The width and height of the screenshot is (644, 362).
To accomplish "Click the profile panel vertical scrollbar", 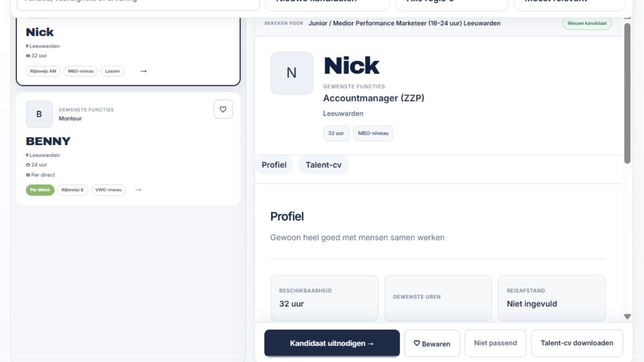I will tap(627, 93).
